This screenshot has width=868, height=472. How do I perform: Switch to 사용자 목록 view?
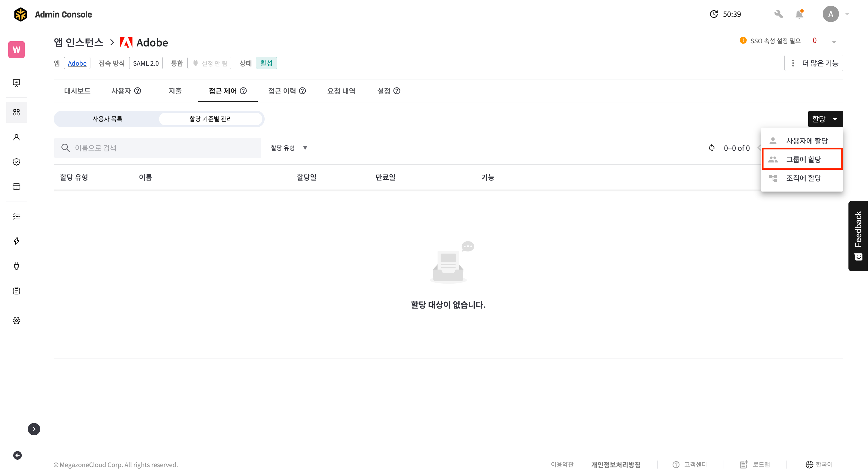click(x=107, y=119)
